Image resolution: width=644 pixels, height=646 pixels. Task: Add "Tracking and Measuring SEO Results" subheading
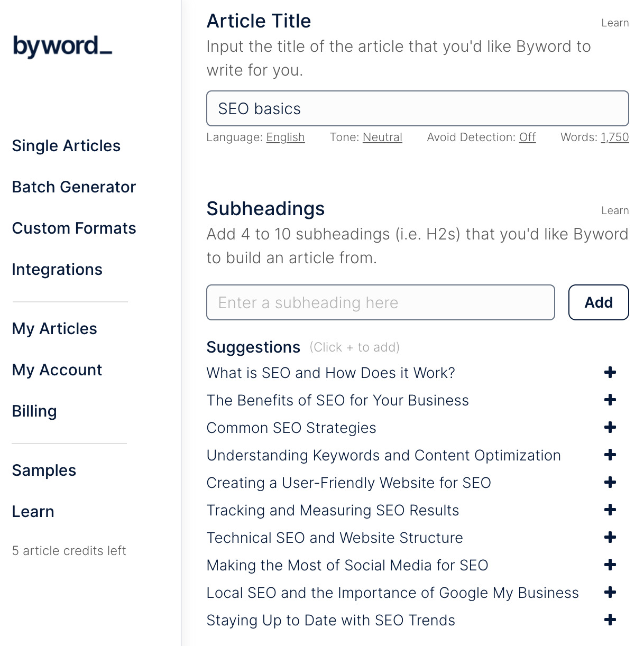610,510
